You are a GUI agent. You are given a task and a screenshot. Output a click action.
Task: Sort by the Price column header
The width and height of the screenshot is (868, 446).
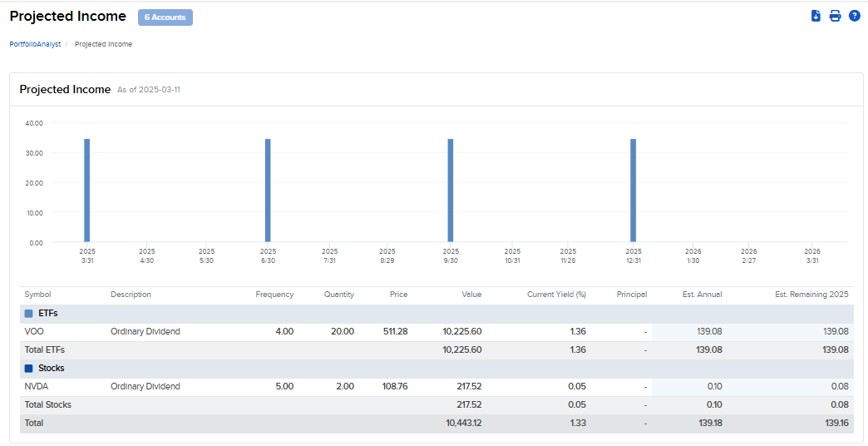(x=398, y=295)
